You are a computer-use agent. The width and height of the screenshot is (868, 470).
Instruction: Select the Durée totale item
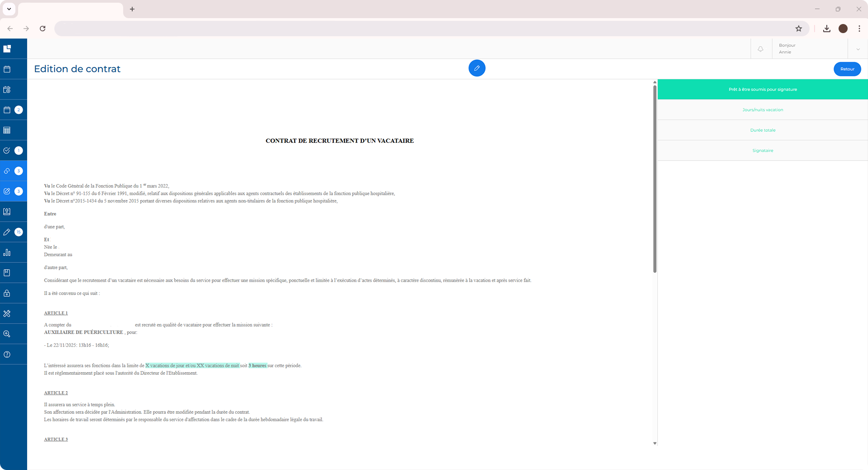[762, 130]
